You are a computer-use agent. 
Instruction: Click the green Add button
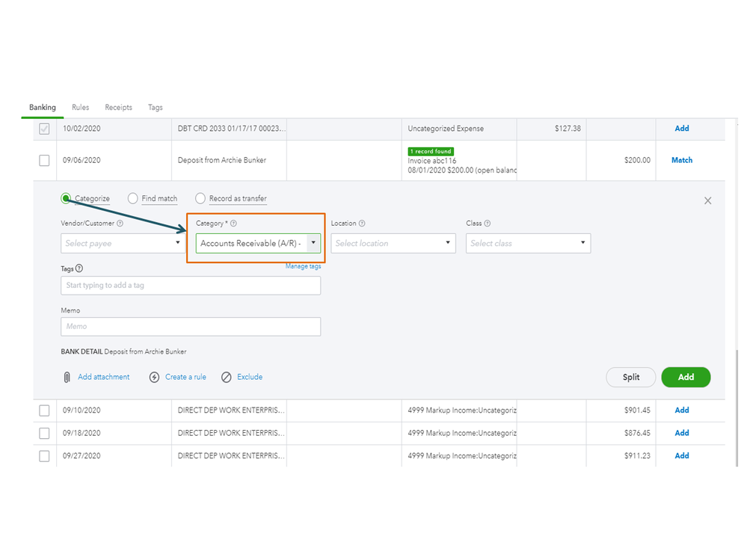686,378
